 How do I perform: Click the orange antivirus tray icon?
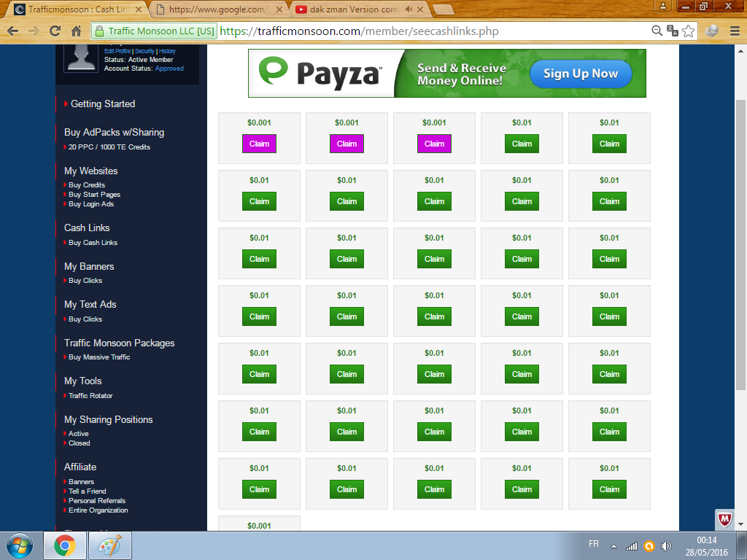click(x=649, y=546)
